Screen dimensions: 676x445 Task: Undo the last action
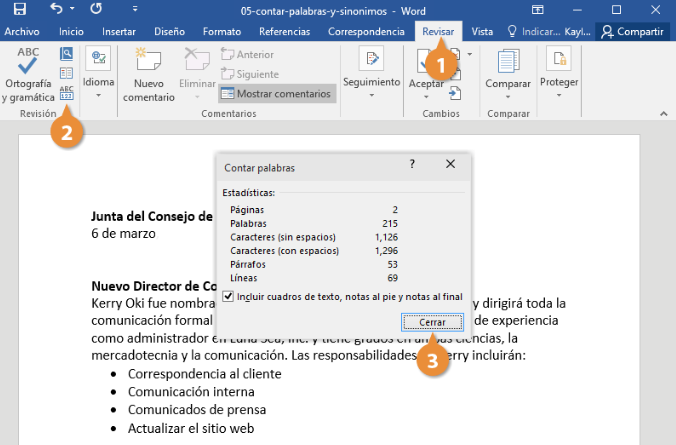pos(56,9)
